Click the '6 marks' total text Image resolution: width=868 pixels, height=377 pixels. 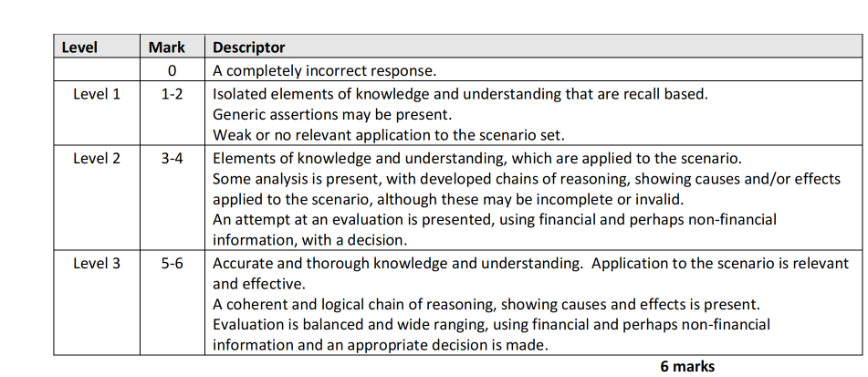click(687, 366)
